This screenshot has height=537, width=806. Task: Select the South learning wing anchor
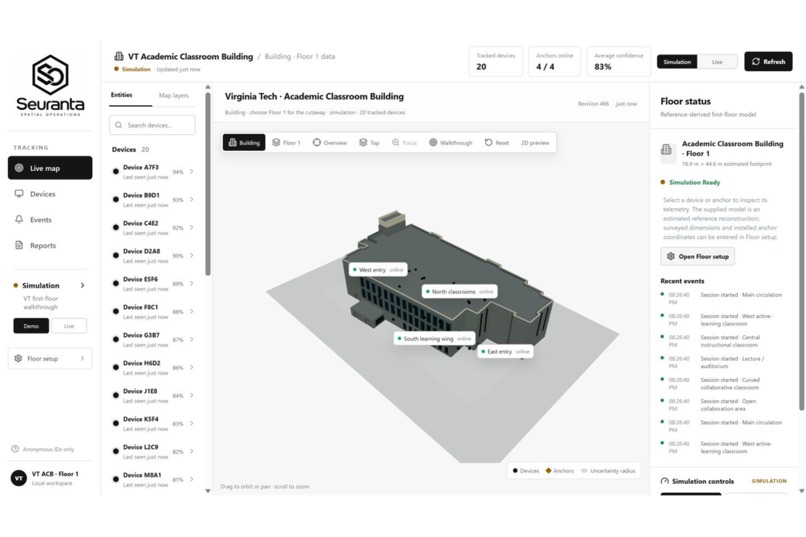(434, 339)
